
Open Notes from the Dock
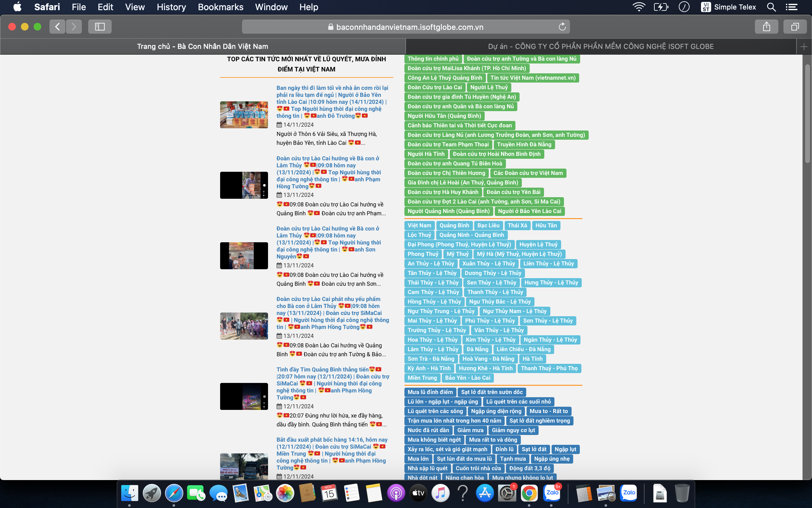coord(374,493)
